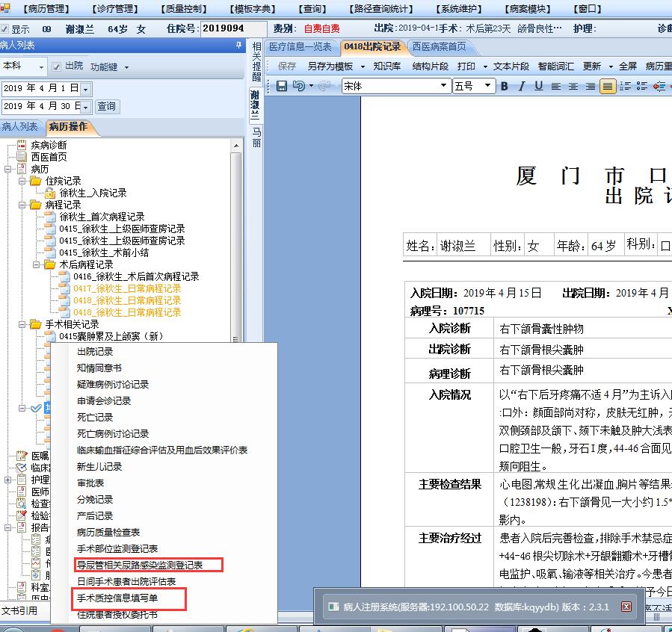Select 相关提醒 vertical side tab

[256, 62]
